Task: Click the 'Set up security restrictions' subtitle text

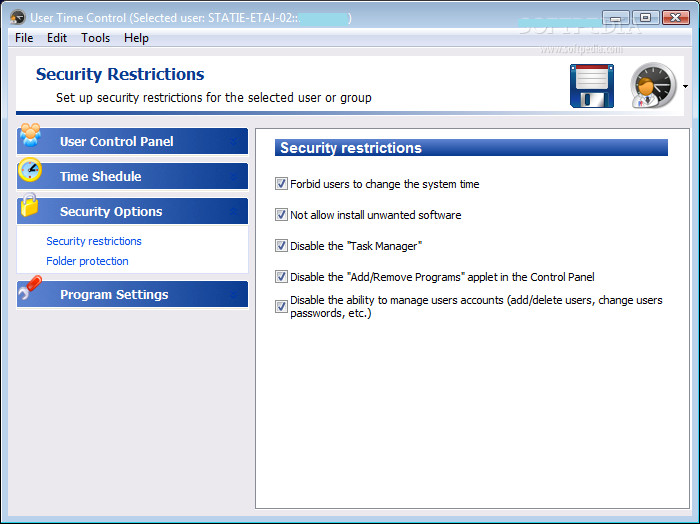Action: [x=213, y=98]
